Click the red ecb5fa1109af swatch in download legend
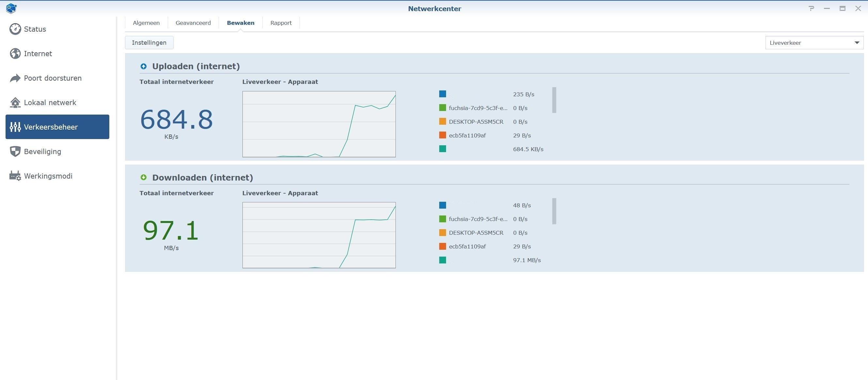 tap(442, 246)
